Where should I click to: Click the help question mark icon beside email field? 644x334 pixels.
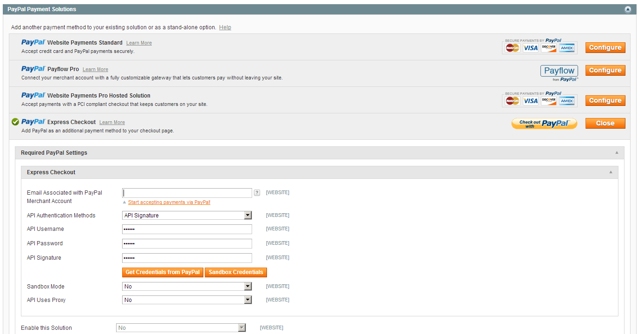[x=257, y=192]
